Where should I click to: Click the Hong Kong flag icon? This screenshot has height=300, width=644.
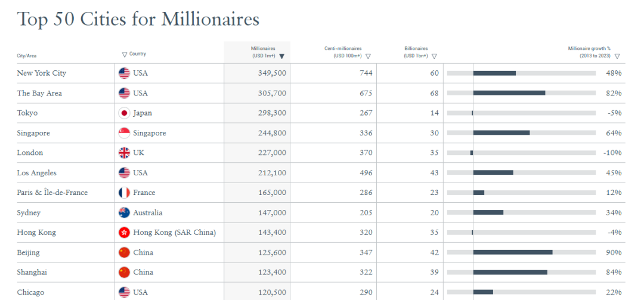(124, 233)
